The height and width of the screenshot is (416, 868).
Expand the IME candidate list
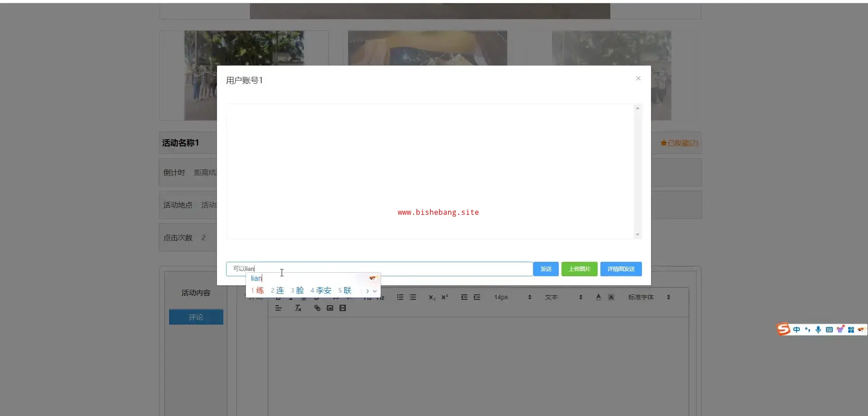(x=375, y=291)
